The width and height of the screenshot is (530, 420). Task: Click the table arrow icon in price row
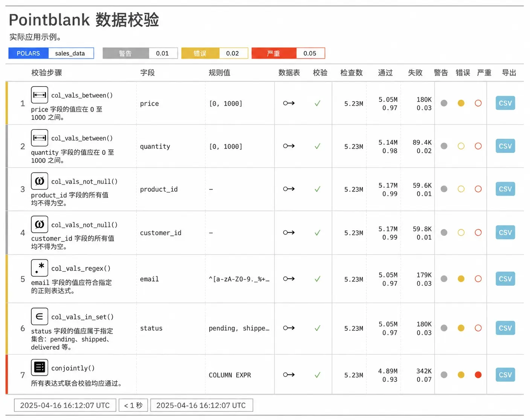pos(289,103)
